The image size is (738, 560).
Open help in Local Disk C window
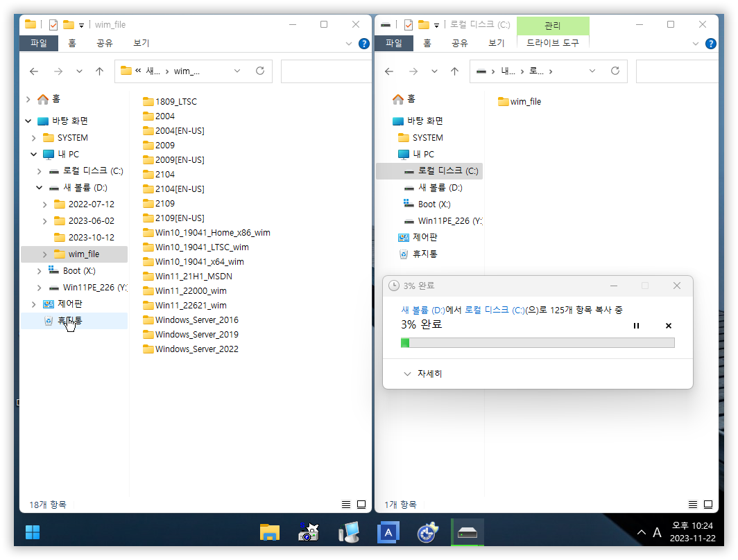711,44
